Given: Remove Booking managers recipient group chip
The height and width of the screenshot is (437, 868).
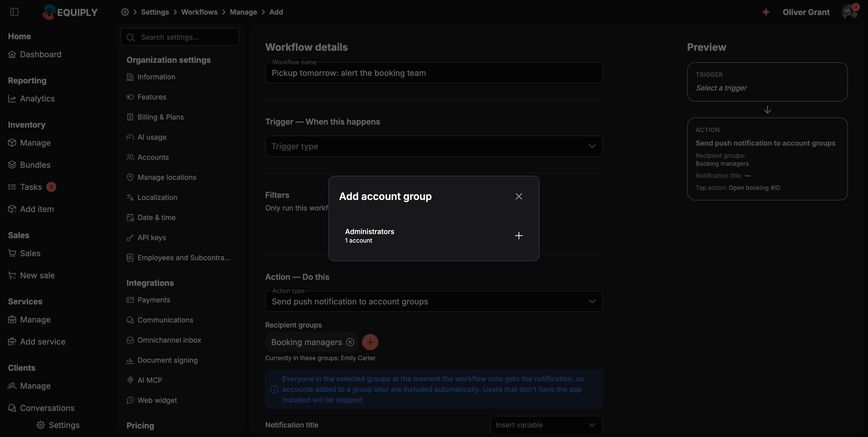Looking at the screenshot, I should 350,342.
